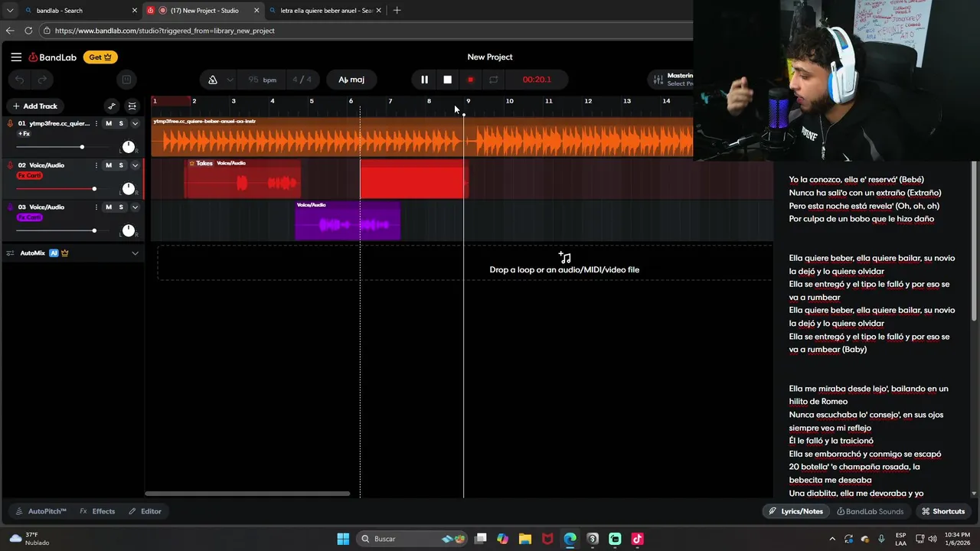Viewport: 980px width, 551px height.
Task: Mute track 01 ytmp3free
Action: (109, 123)
